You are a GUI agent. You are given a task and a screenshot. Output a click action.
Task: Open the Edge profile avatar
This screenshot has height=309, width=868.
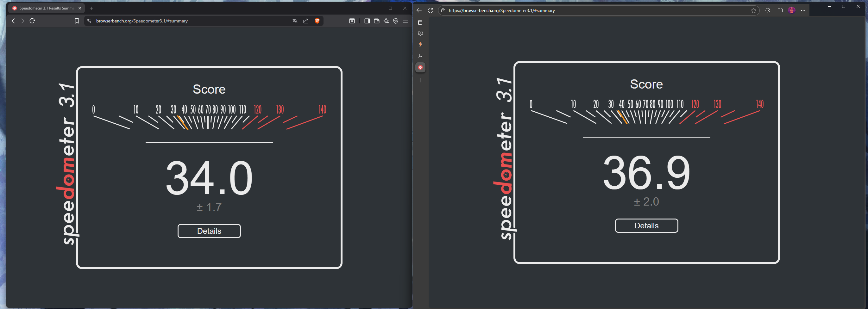pos(792,10)
